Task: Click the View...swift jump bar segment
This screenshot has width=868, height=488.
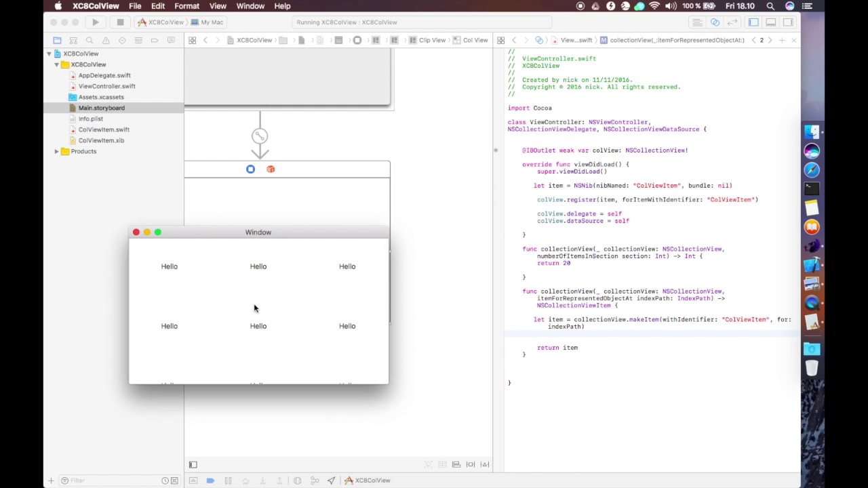Action: click(x=572, y=40)
